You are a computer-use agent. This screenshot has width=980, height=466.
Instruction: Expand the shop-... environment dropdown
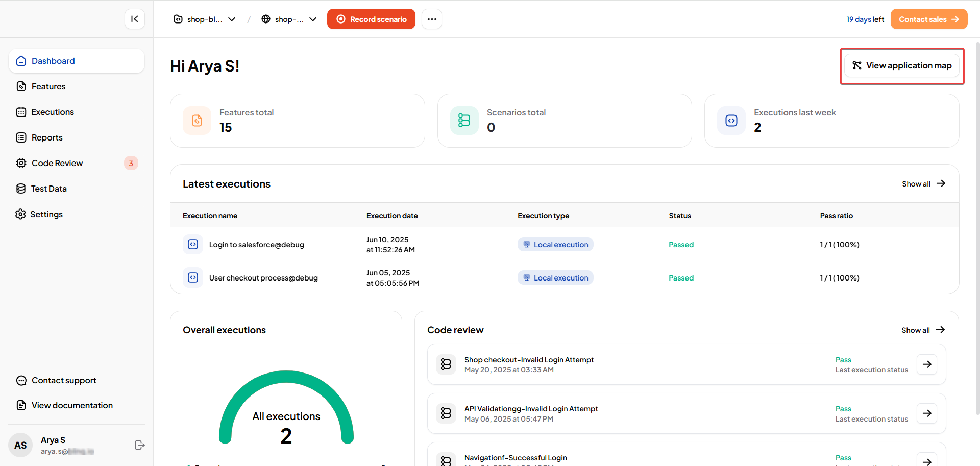[289, 19]
